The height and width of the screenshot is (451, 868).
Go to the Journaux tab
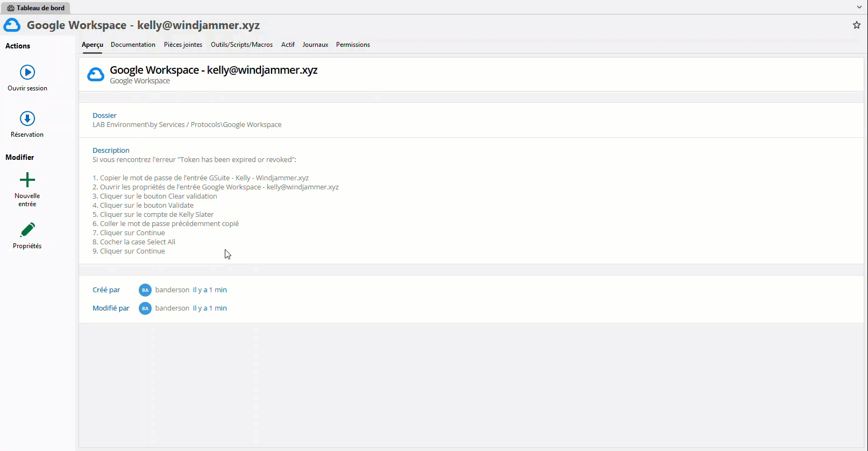(315, 45)
